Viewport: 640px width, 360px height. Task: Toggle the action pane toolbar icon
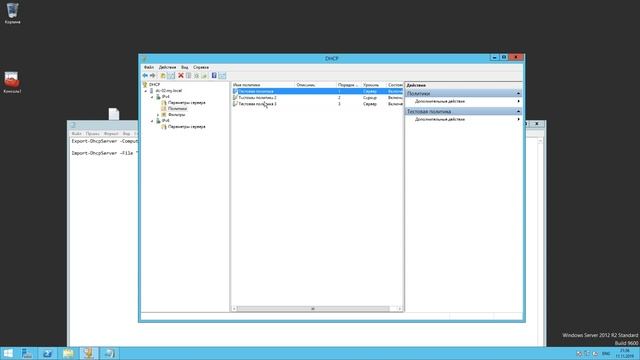click(x=222, y=76)
